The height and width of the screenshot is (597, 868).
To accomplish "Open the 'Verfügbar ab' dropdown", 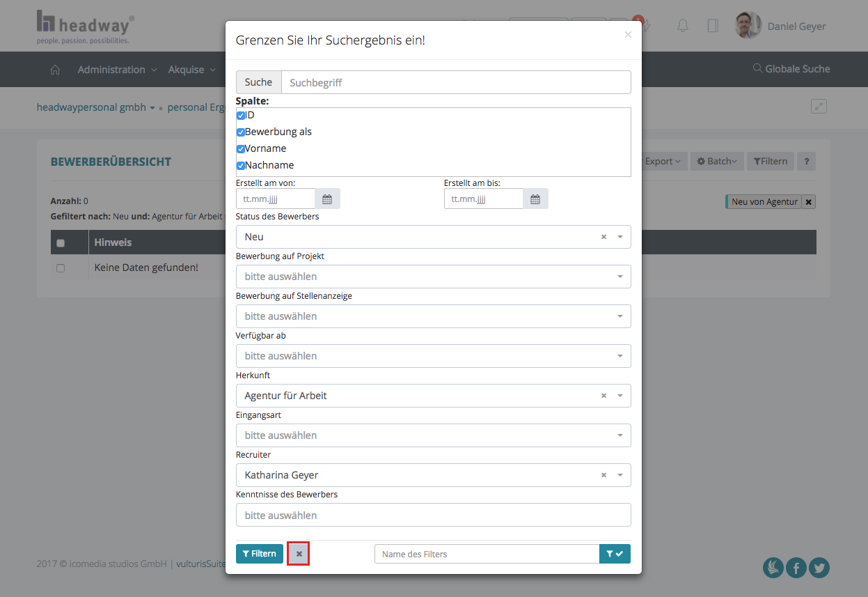I will click(433, 356).
